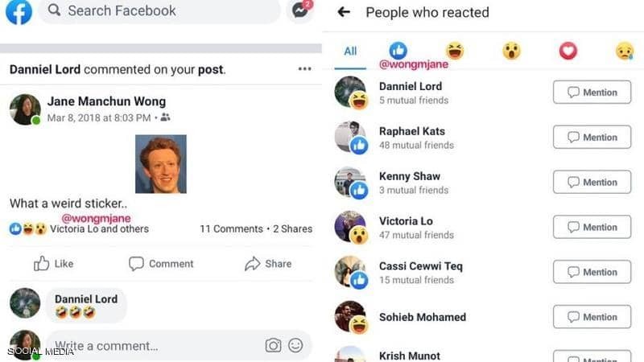Open the 11 Comments link
The width and height of the screenshot is (644, 362).
tap(231, 228)
